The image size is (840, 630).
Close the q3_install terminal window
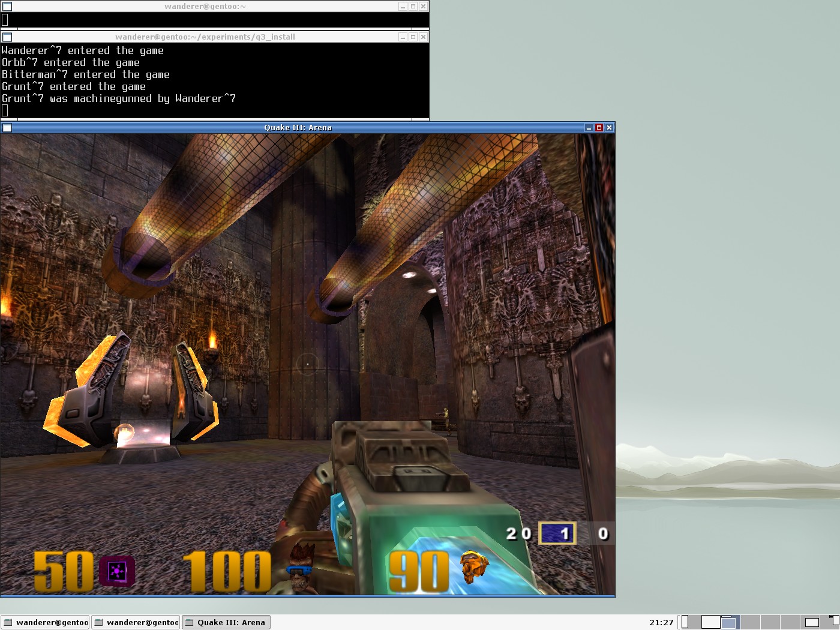(423, 37)
